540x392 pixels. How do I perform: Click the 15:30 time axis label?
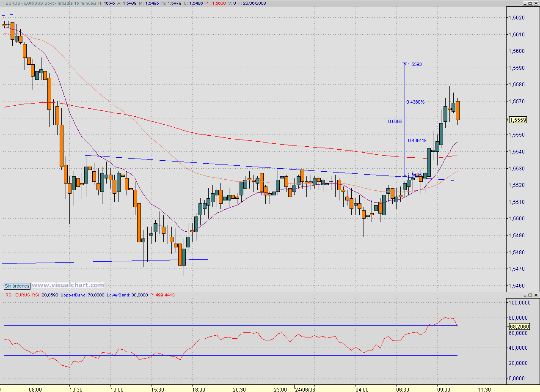tap(157, 389)
